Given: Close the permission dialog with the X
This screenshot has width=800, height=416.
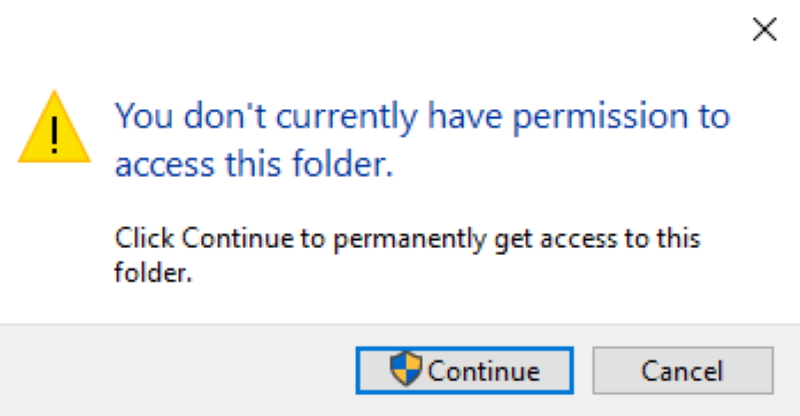Looking at the screenshot, I should [764, 30].
